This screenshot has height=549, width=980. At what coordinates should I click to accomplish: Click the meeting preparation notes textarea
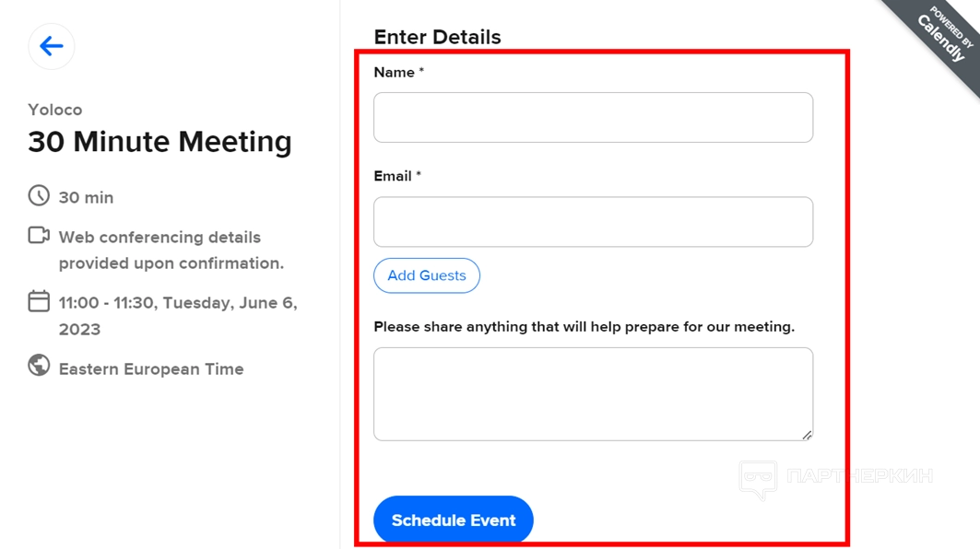[593, 393]
